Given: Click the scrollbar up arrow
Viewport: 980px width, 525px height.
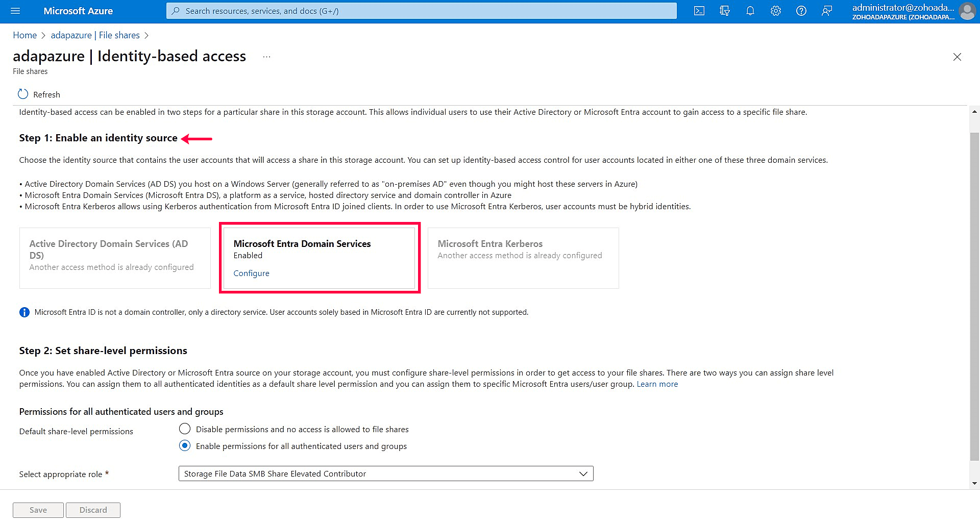Looking at the screenshot, I should (974, 111).
